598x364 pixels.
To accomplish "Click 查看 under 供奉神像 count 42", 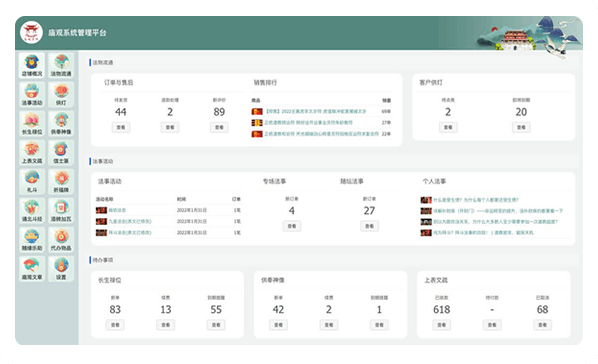I will pyautogui.click(x=278, y=325).
